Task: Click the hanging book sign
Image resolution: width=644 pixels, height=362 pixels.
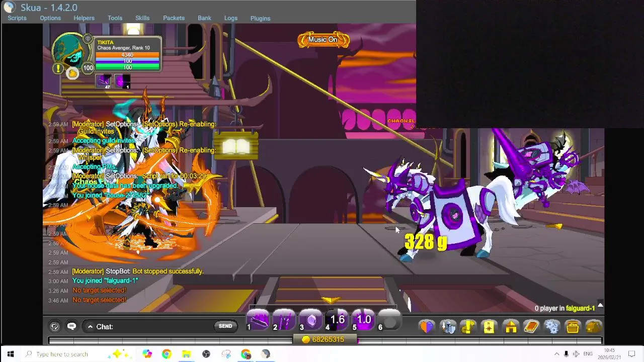Action: coord(236,145)
